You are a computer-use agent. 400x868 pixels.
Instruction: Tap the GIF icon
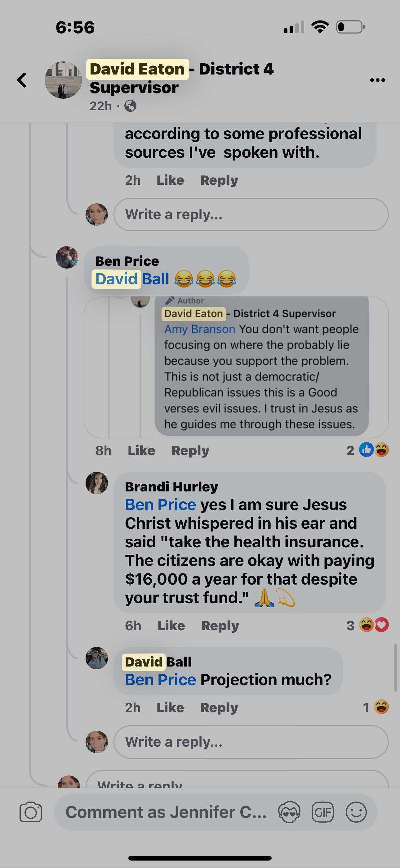[322, 812]
